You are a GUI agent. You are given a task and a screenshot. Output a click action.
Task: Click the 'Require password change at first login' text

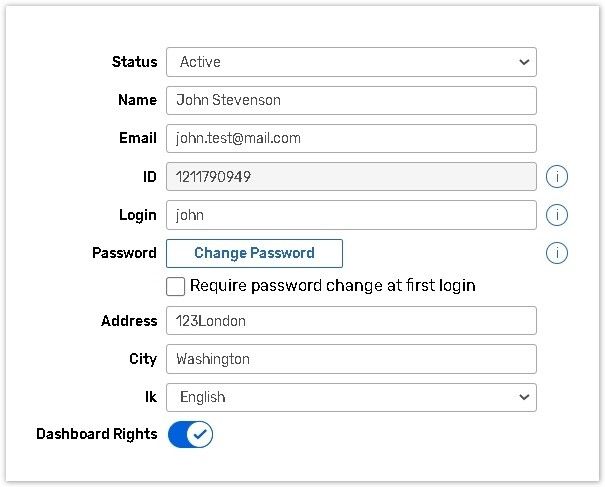click(332, 286)
